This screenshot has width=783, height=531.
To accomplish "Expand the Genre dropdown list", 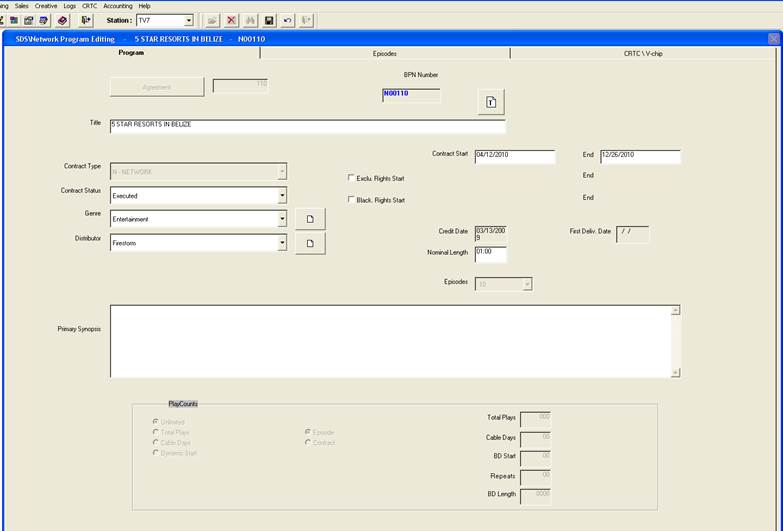I will (x=282, y=219).
